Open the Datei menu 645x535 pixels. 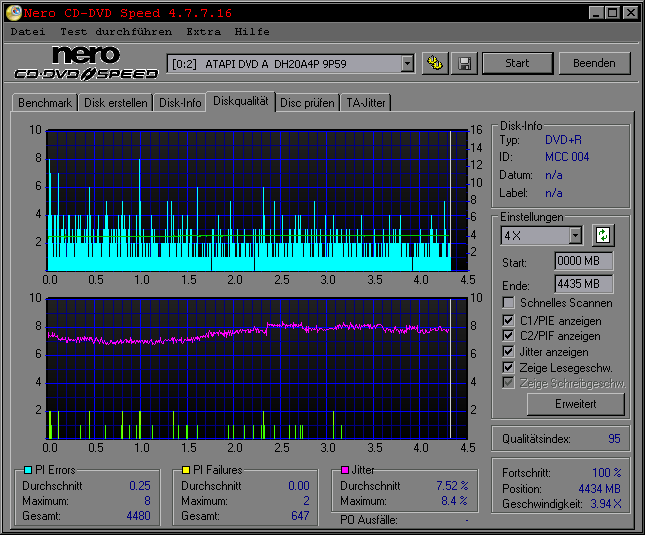pos(28,32)
